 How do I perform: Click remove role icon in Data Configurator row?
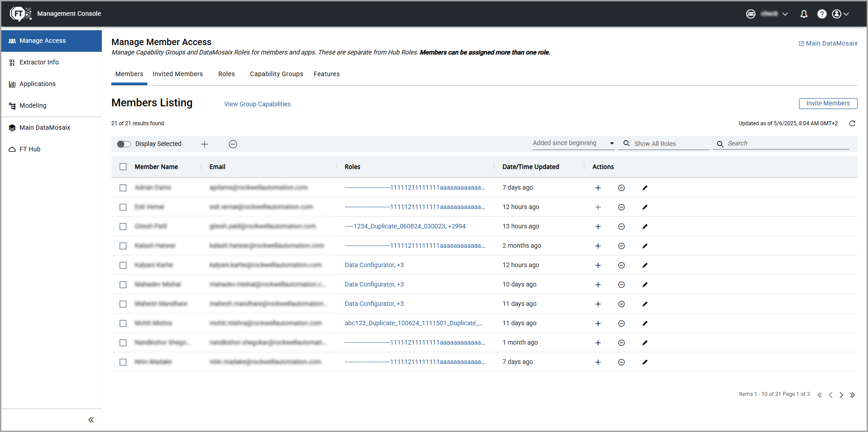621,265
